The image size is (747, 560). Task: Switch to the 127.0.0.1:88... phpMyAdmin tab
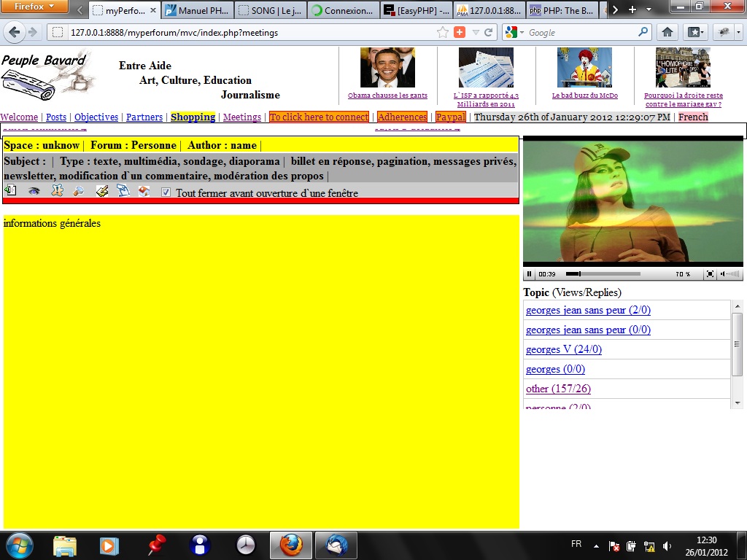coord(489,10)
